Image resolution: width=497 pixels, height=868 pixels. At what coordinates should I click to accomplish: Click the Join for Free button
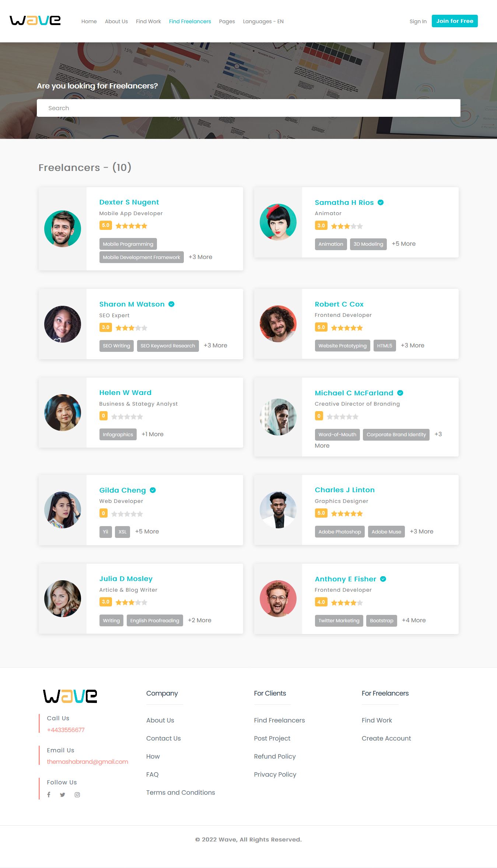pos(455,21)
